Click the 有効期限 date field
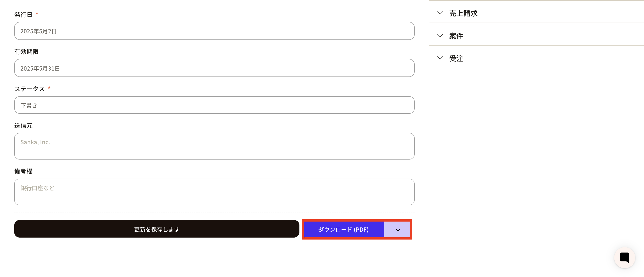The width and height of the screenshot is (644, 277). pos(214,68)
